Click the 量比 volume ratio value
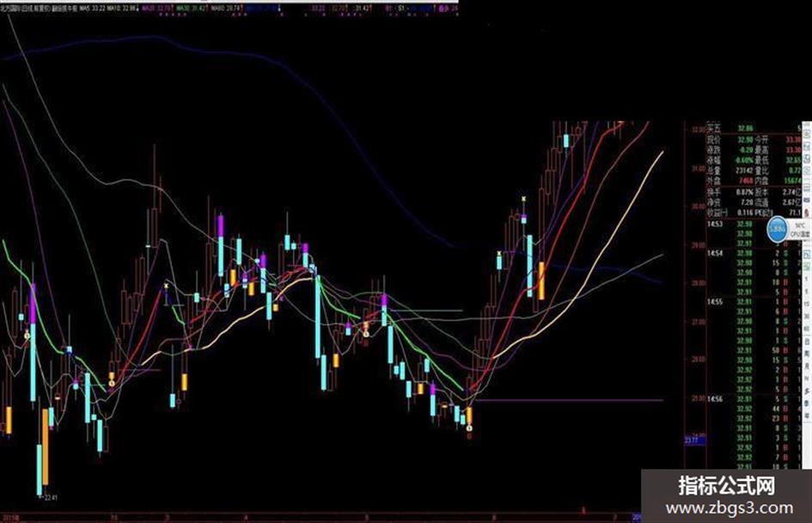Screen dimensions: 812x523 click(795, 170)
